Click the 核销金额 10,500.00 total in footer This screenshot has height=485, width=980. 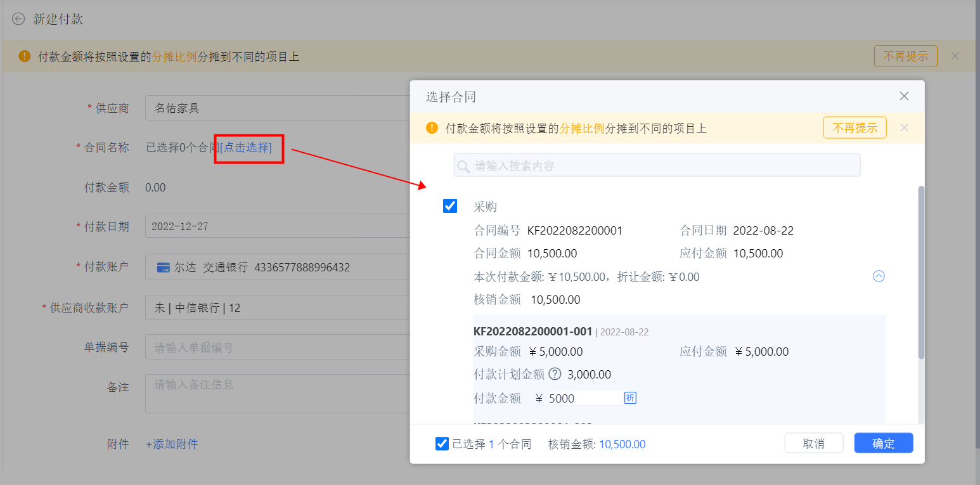point(622,444)
